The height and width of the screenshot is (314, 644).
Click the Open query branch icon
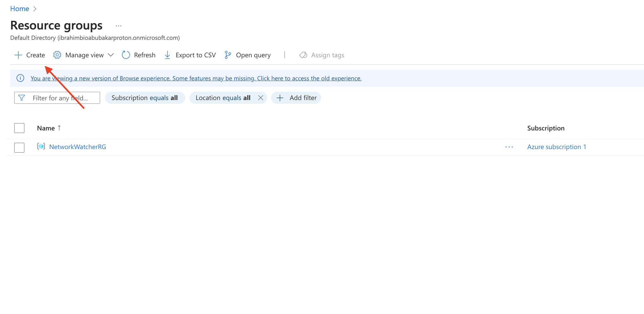coord(228,55)
